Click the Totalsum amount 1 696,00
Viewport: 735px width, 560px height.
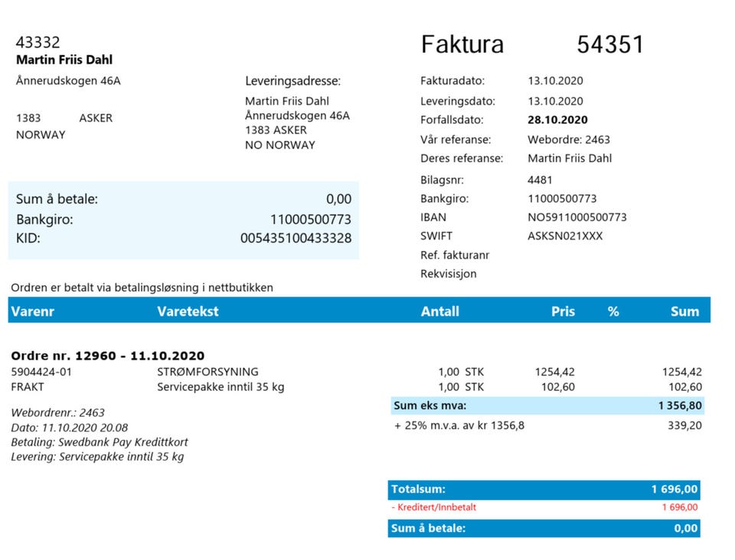point(675,490)
